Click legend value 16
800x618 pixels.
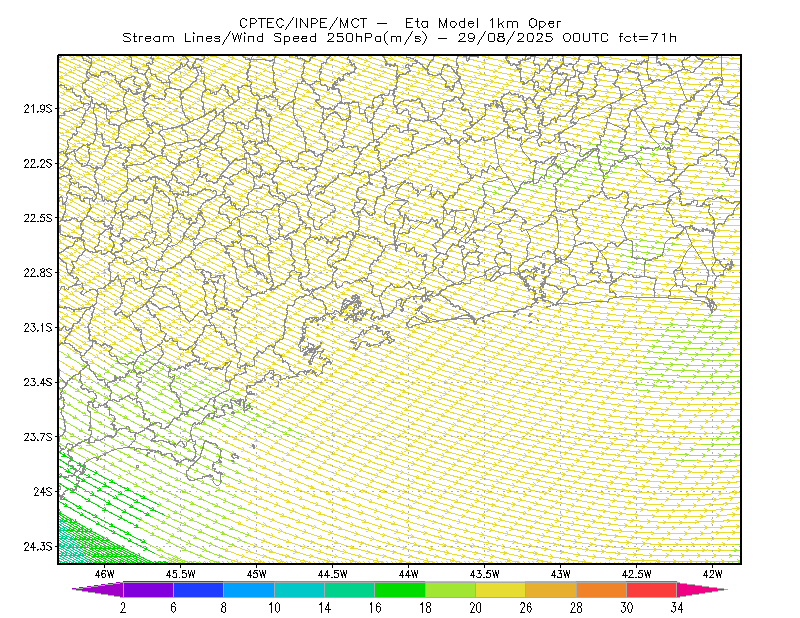(x=375, y=608)
